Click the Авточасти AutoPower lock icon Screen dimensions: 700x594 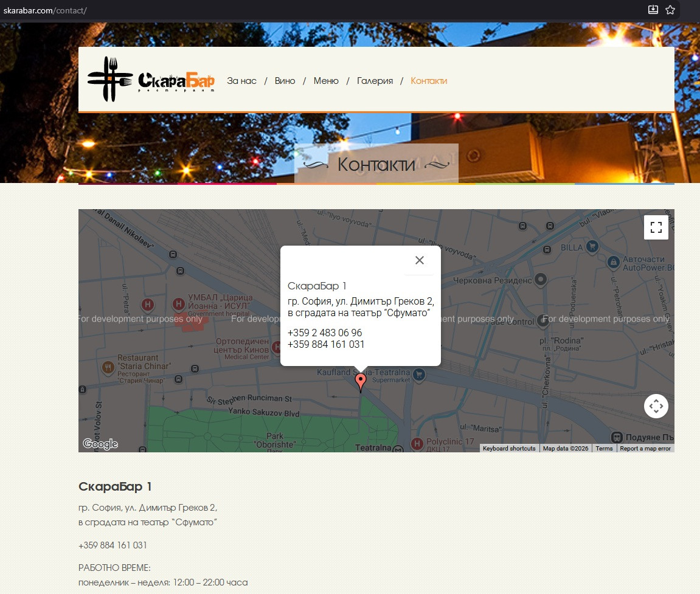pyautogui.click(x=614, y=263)
